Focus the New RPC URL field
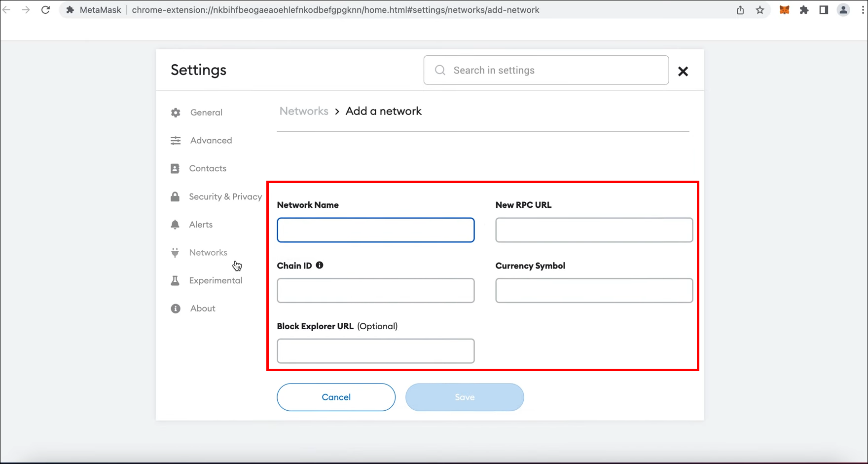Screen dimensions: 868x464 [594, 230]
